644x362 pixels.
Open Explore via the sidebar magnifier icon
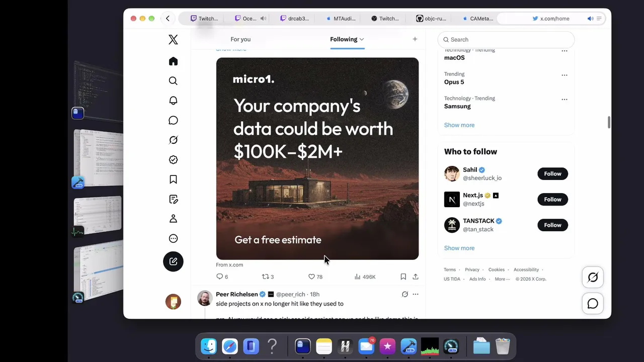173,81
